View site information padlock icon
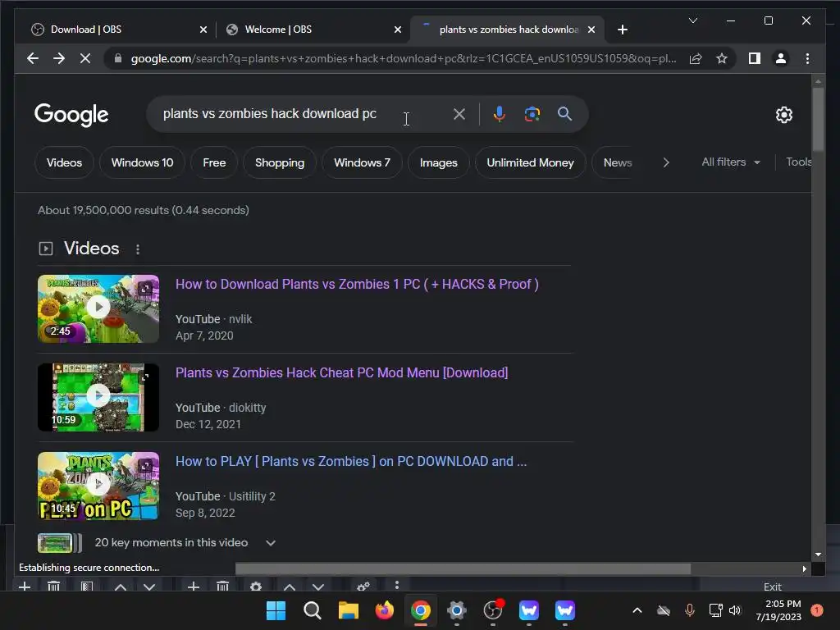 (x=118, y=58)
